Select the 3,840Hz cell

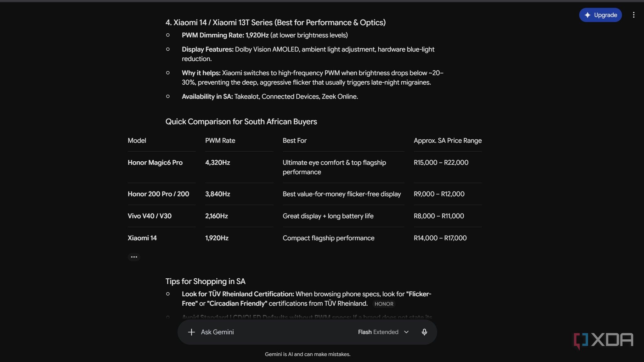click(217, 194)
